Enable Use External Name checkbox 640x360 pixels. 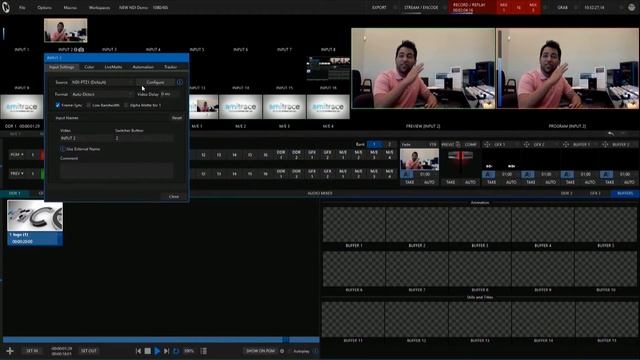click(x=62, y=149)
